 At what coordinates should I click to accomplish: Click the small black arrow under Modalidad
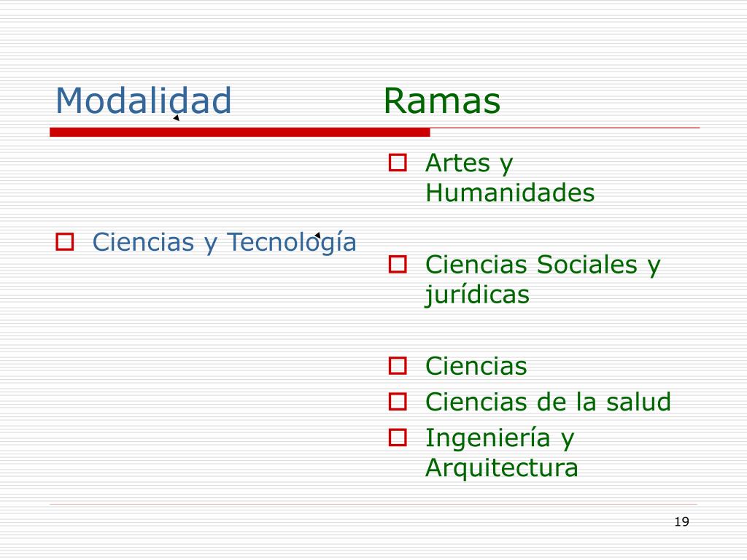(177, 117)
